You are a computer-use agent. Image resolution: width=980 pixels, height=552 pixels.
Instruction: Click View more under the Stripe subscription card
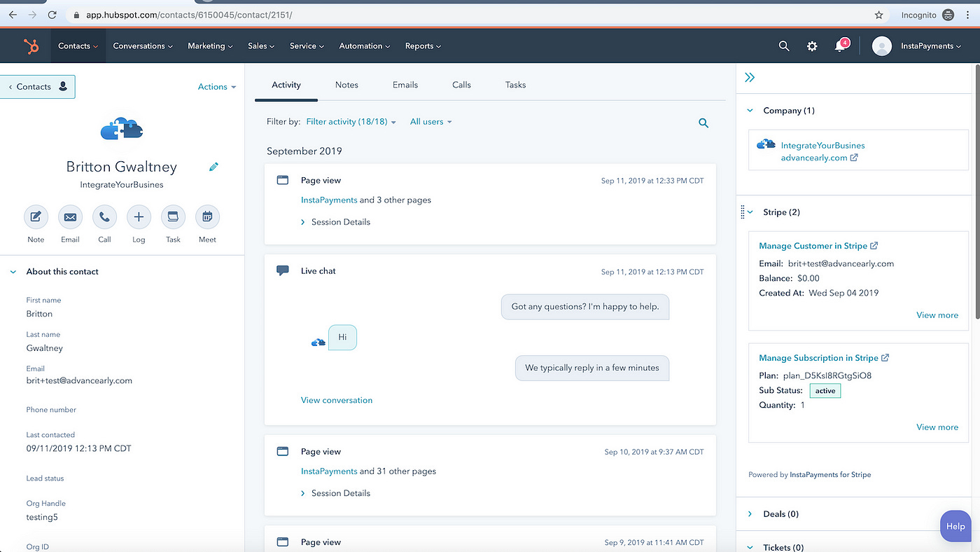click(937, 427)
